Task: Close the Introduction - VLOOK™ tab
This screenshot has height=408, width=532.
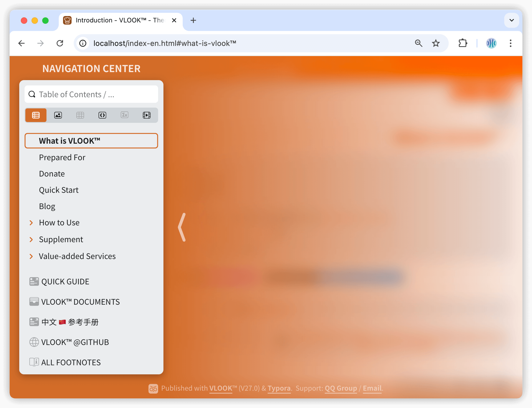Action: click(174, 20)
